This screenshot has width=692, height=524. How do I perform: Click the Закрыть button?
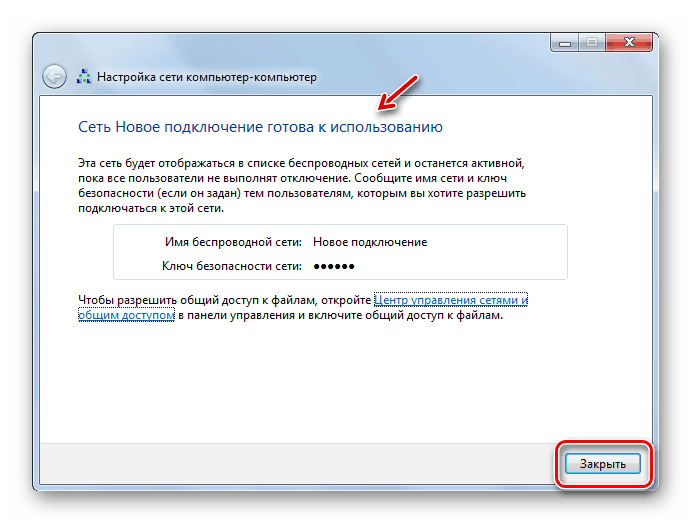click(x=602, y=464)
